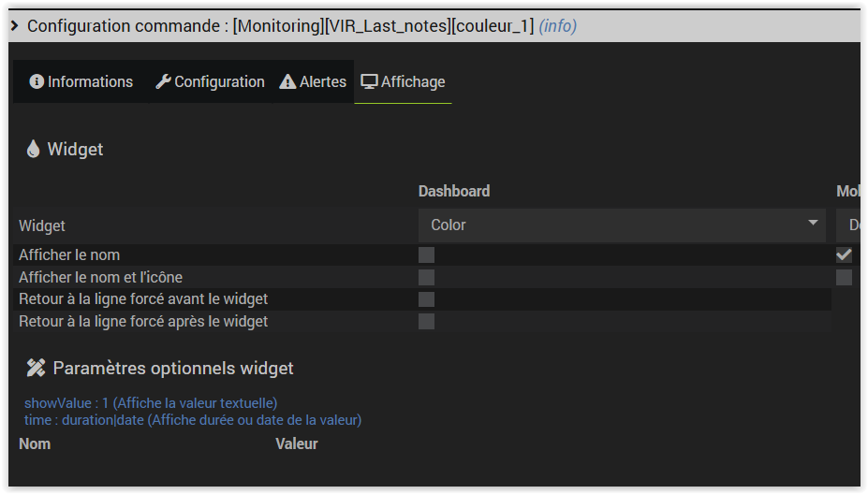Image resolution: width=868 pixels, height=494 pixels.
Task: Click the 'showValue : 1' parameter hint
Action: click(151, 403)
